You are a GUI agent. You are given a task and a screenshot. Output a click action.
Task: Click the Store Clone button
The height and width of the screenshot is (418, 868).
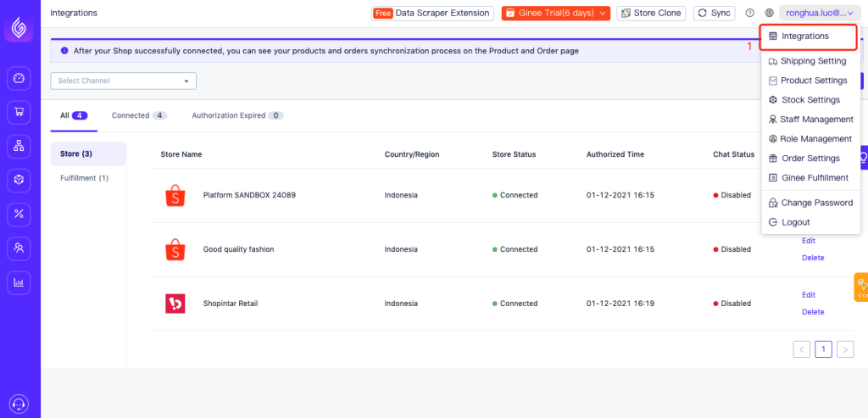tap(651, 13)
